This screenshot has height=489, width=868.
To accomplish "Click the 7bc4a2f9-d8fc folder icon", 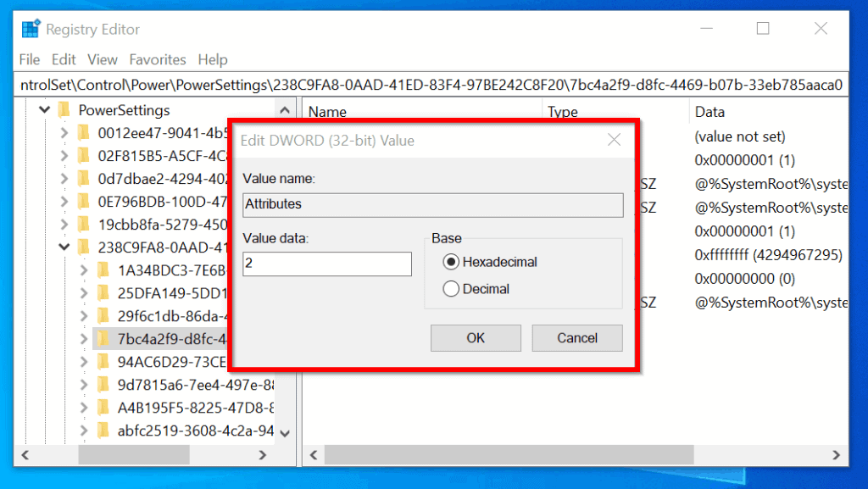I will tap(103, 339).
